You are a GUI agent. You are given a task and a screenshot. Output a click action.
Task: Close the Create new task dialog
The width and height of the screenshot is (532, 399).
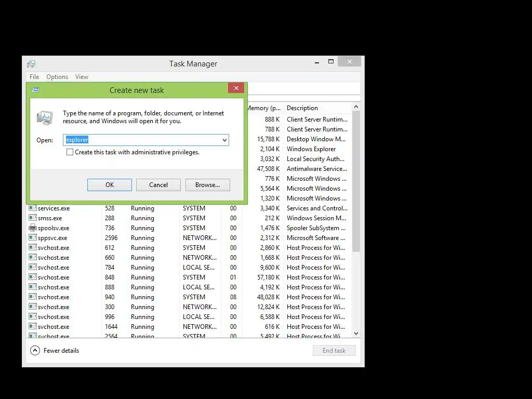click(x=236, y=88)
